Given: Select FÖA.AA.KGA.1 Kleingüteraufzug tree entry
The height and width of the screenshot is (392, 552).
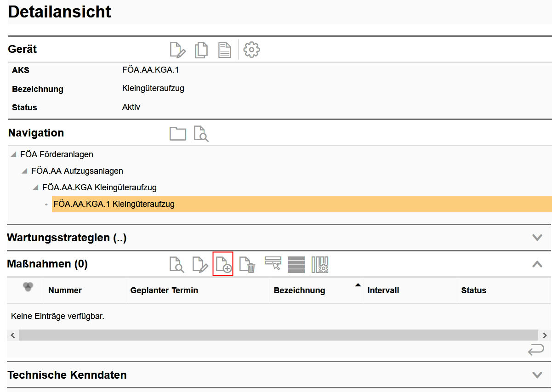Looking at the screenshot, I should click(x=114, y=204).
